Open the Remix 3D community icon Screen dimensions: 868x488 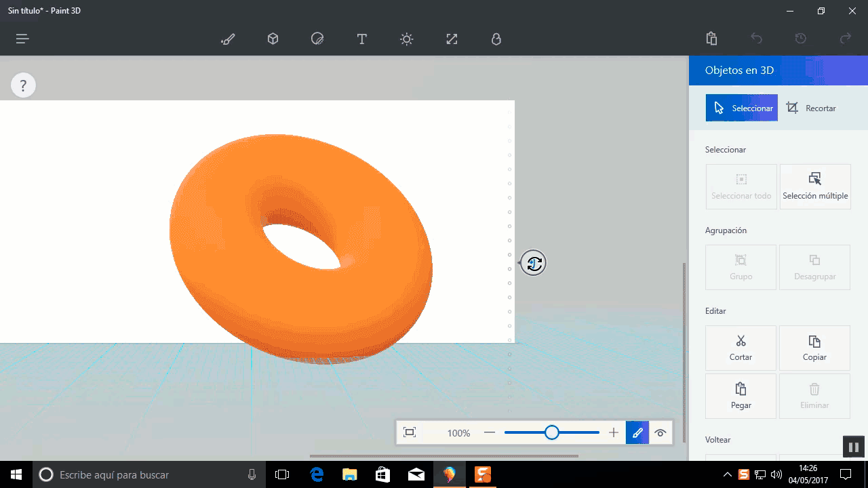(x=496, y=39)
